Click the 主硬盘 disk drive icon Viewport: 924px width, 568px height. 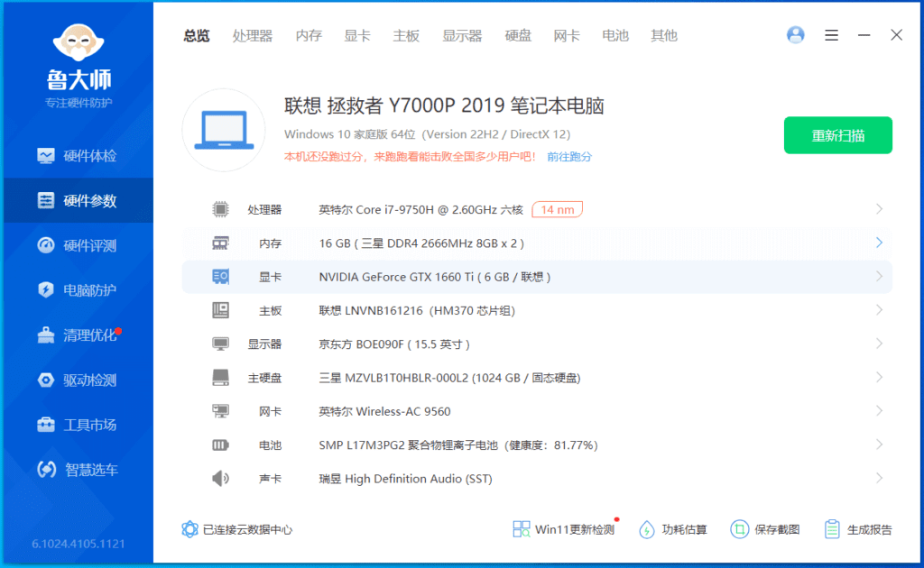point(220,377)
